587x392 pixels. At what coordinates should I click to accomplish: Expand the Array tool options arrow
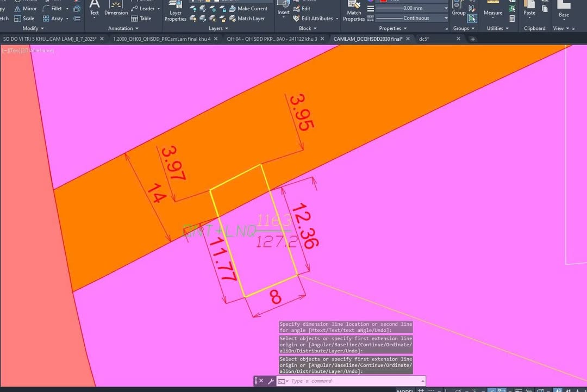click(67, 18)
